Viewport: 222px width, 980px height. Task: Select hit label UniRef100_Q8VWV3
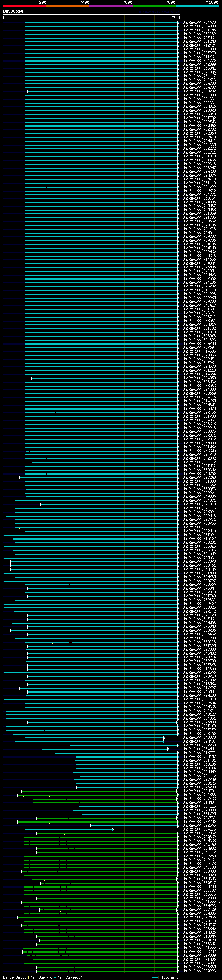(199, 561)
